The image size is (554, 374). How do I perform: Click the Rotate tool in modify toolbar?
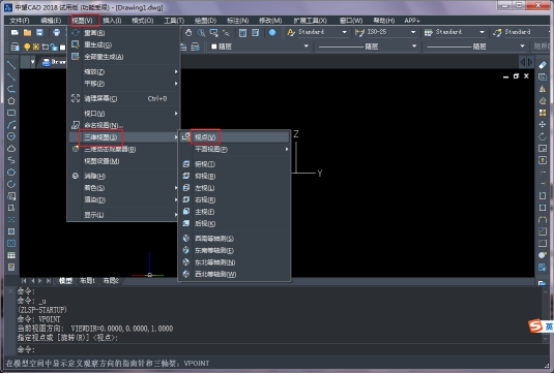(542, 136)
